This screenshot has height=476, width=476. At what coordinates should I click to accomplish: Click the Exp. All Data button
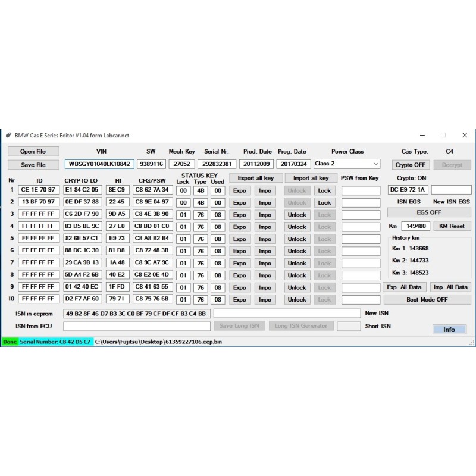tap(404, 287)
